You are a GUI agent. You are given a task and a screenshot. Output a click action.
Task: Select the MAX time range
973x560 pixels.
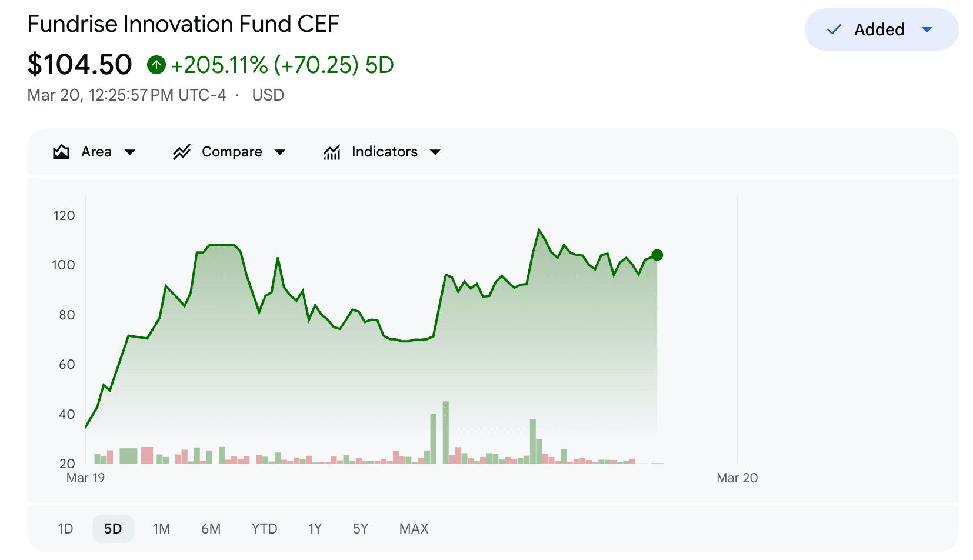pos(414,529)
